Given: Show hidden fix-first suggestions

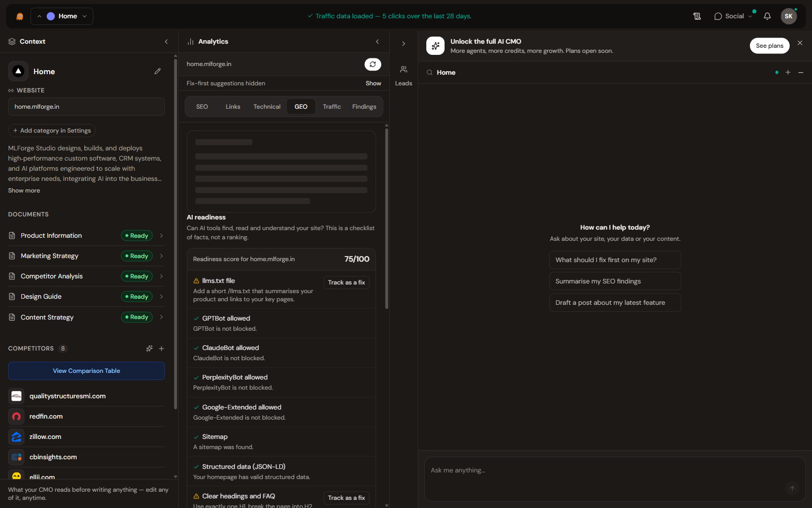Looking at the screenshot, I should coord(373,83).
